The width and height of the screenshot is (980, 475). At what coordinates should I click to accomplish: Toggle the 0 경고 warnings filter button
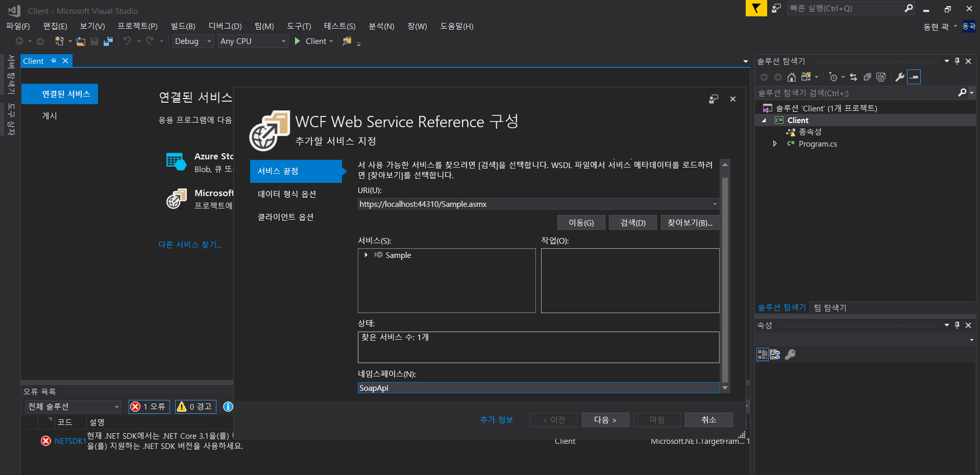pos(195,407)
